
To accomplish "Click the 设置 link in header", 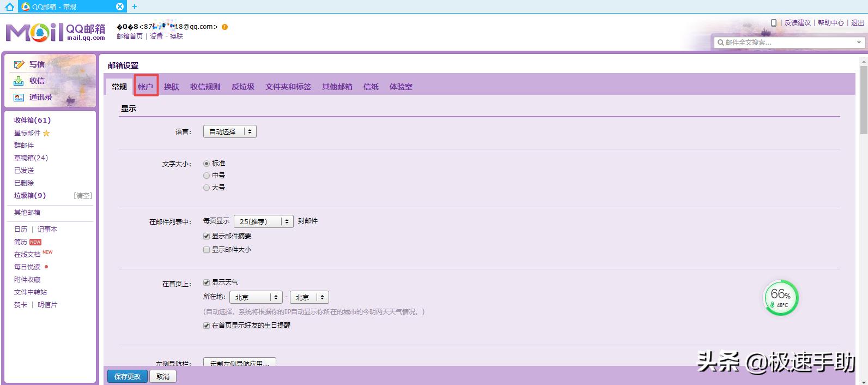I will tap(156, 37).
